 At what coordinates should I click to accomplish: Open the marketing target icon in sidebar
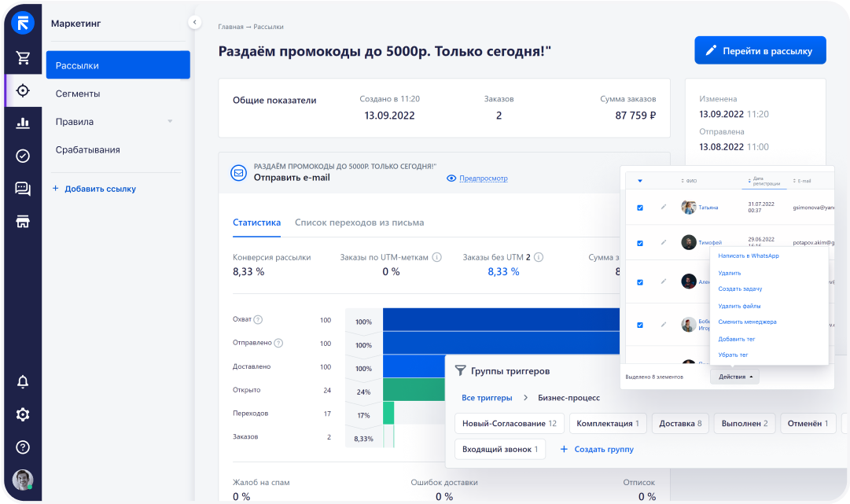[23, 90]
